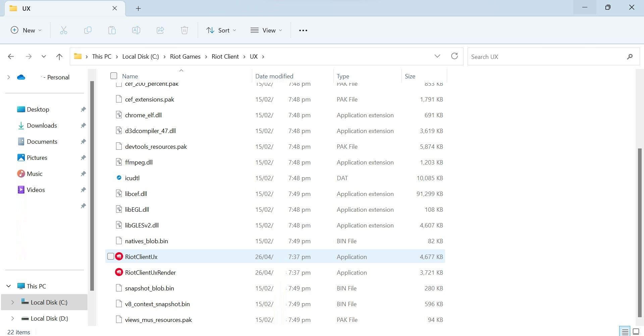Open the See more ellipsis menu
The width and height of the screenshot is (644, 336).
[x=303, y=30]
